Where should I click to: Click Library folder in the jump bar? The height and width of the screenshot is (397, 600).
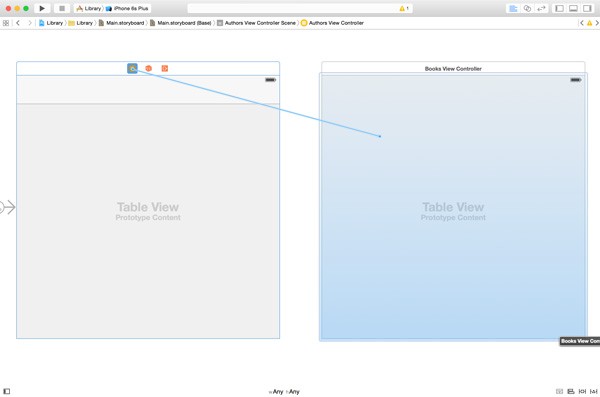[81, 23]
